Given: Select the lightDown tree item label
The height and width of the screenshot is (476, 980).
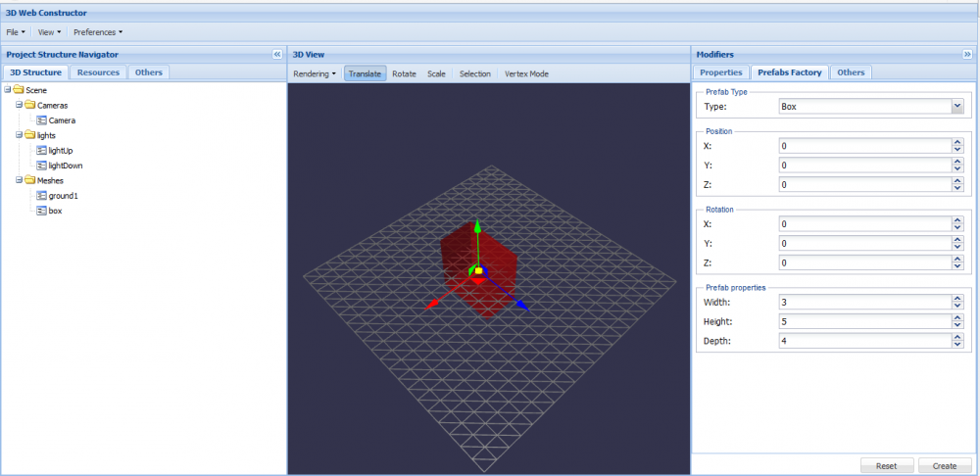Looking at the screenshot, I should click(x=66, y=166).
